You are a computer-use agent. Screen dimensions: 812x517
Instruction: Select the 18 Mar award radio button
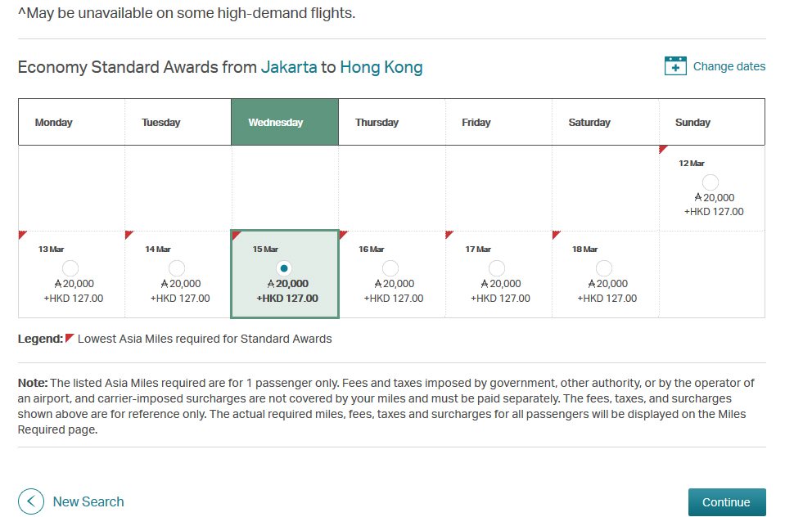(604, 267)
